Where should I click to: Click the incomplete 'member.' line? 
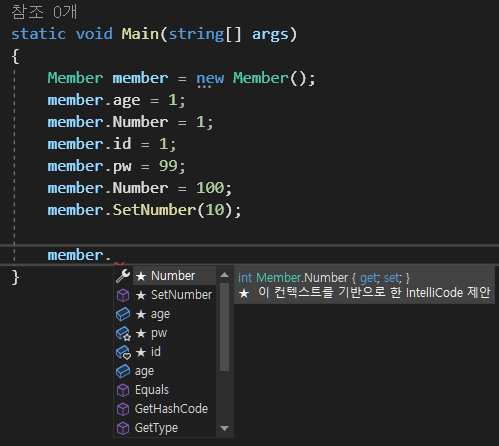click(79, 255)
